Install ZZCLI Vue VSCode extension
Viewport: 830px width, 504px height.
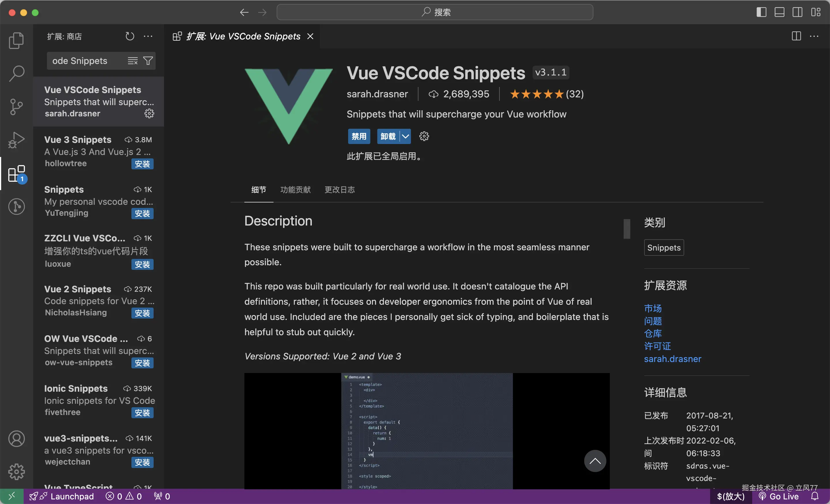pyautogui.click(x=142, y=265)
